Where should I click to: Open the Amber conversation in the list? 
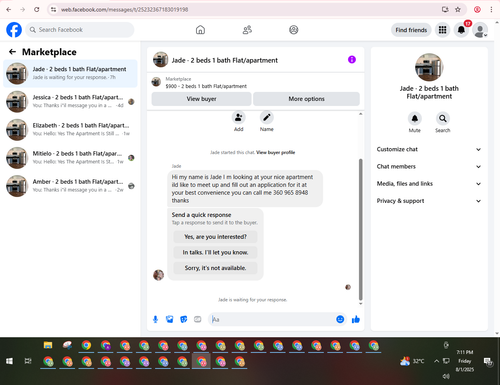[70, 186]
